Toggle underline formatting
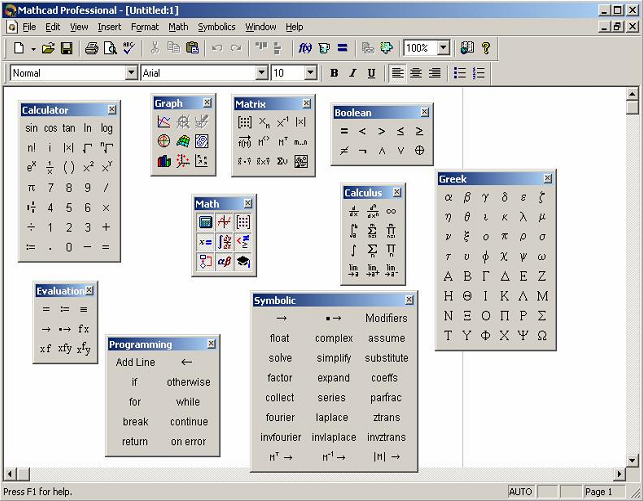 [372, 73]
